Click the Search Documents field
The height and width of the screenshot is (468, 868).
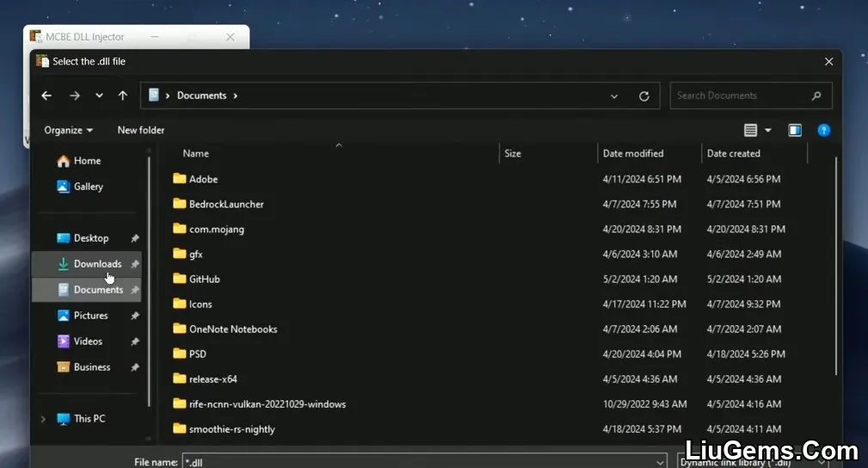pyautogui.click(x=751, y=95)
